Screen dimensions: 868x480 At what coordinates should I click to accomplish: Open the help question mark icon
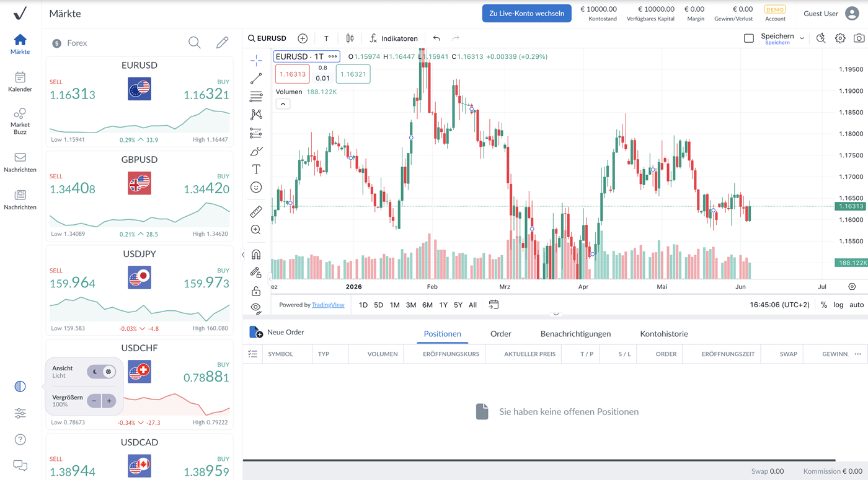20,440
